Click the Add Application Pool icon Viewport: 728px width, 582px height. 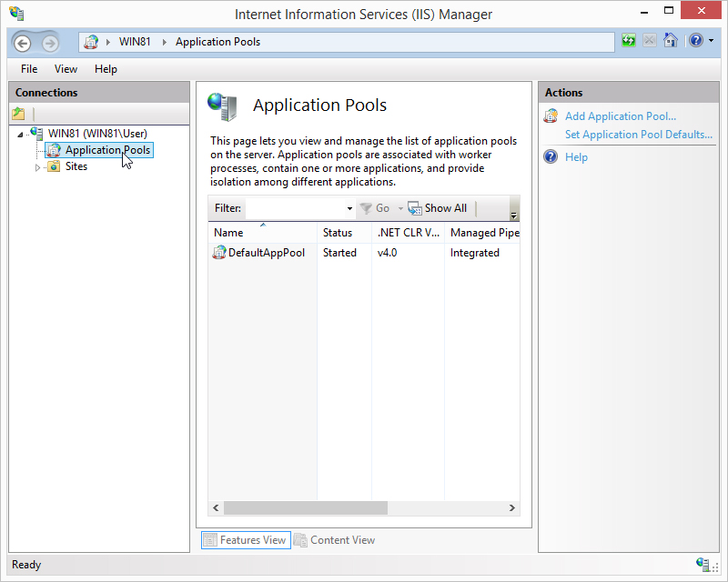pyautogui.click(x=551, y=116)
